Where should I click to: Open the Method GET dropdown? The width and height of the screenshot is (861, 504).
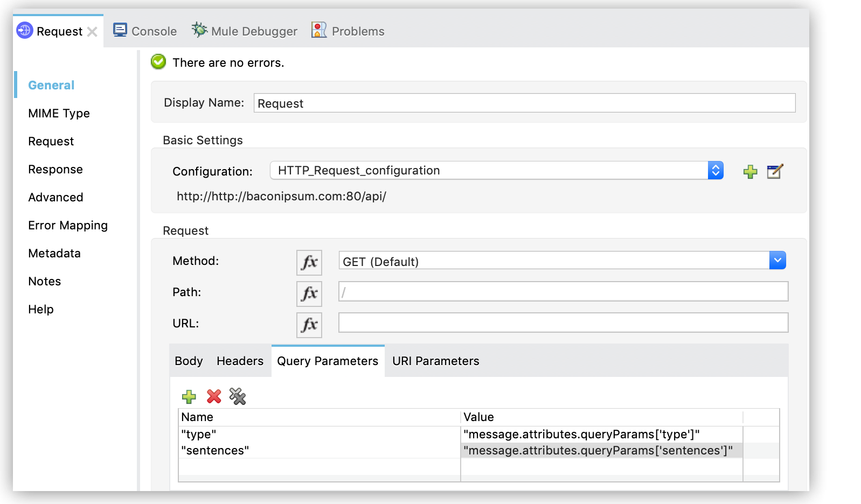(777, 261)
